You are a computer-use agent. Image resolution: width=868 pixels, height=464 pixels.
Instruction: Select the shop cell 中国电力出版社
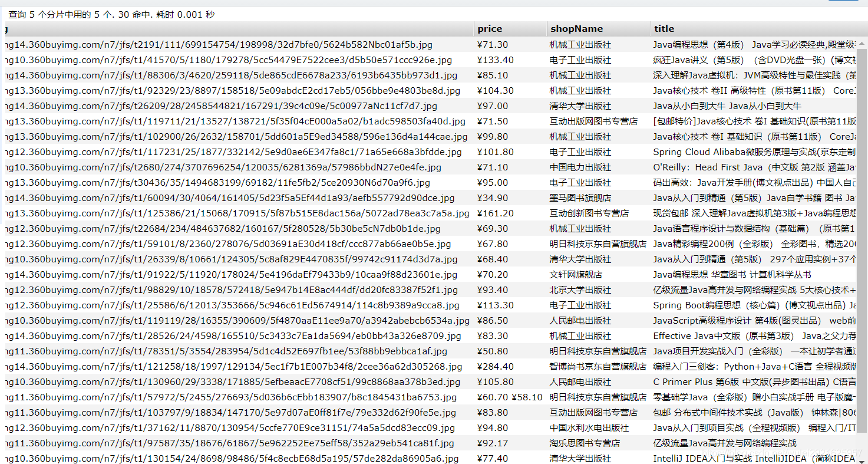pyautogui.click(x=580, y=167)
